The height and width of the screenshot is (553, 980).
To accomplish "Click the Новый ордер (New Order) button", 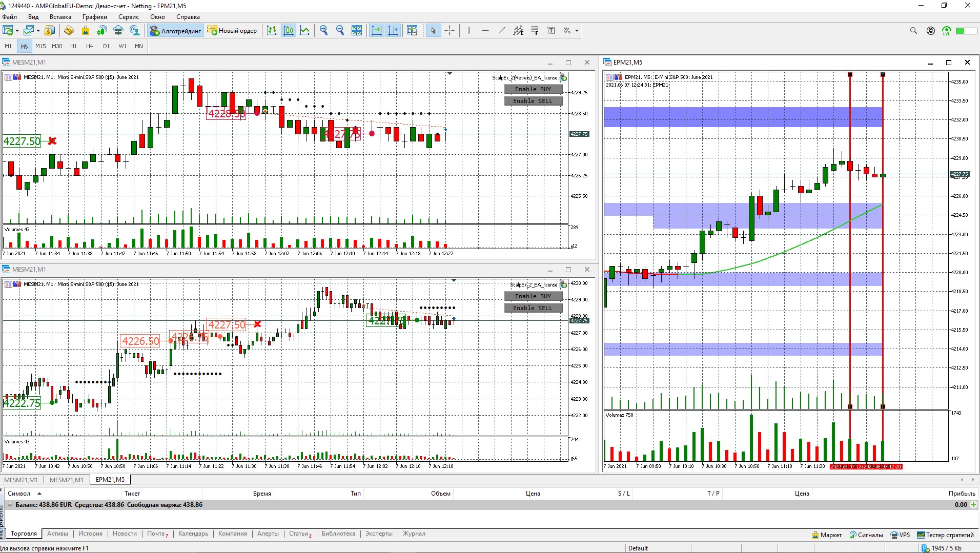I will 232,31.
